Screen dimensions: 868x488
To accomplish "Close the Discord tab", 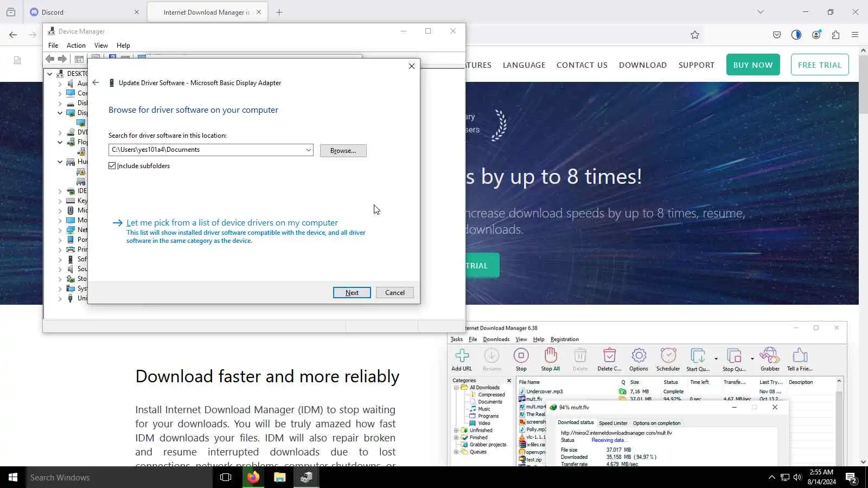I will [136, 12].
